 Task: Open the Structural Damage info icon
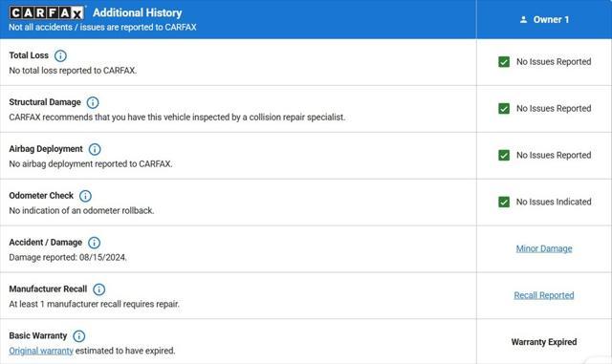pyautogui.click(x=93, y=102)
